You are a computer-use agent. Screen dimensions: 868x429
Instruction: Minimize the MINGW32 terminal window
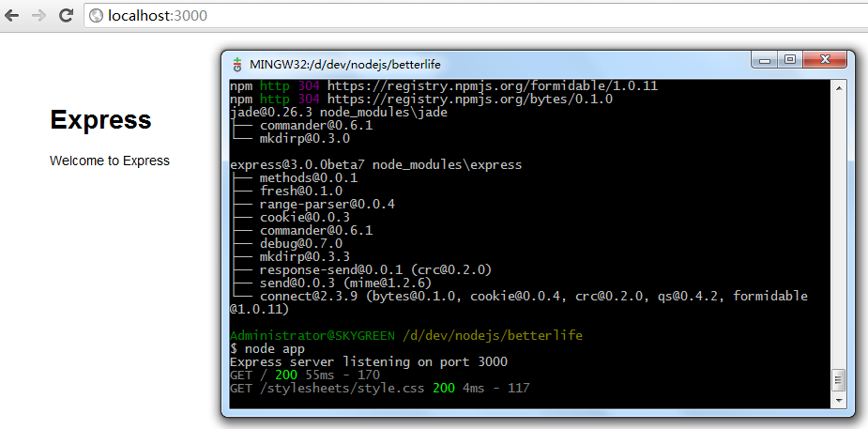click(x=765, y=60)
